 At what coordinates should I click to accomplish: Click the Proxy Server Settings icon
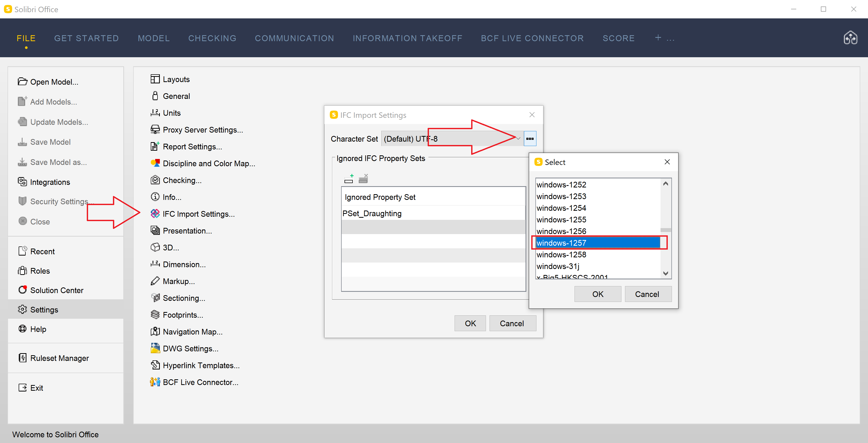coord(155,130)
